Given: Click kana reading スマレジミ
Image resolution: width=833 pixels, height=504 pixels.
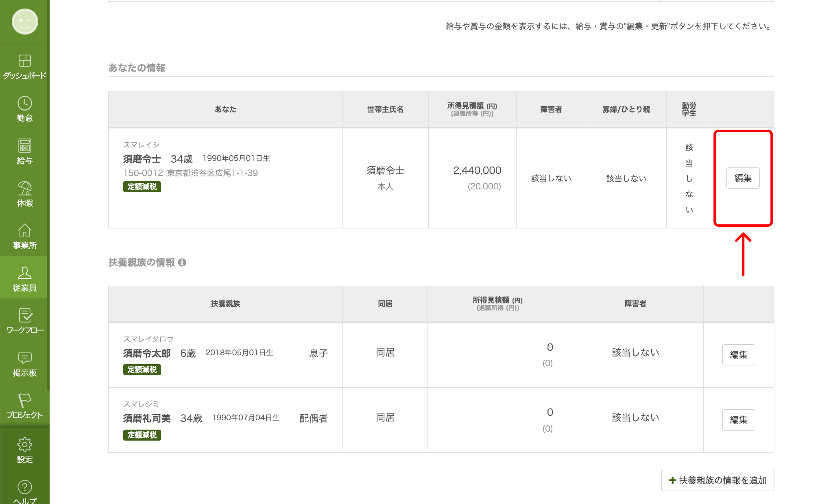Looking at the screenshot, I should (141, 404).
